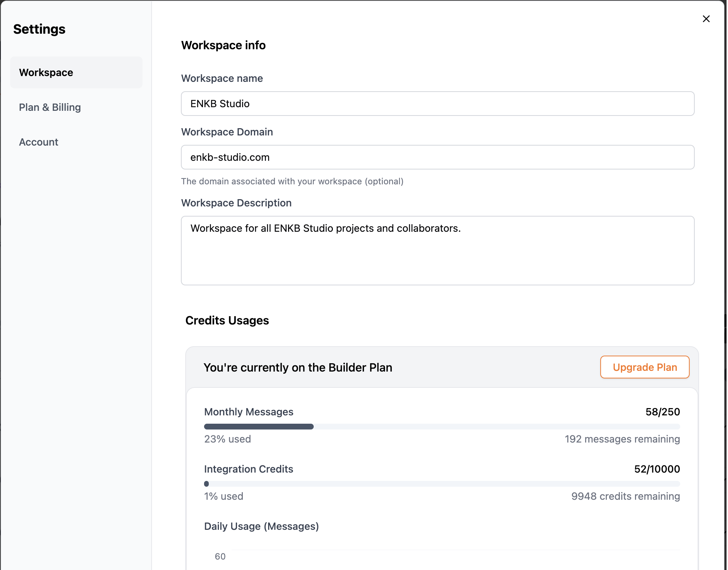Click the Settings heading
Viewport: 728px width, 570px height.
(x=39, y=29)
